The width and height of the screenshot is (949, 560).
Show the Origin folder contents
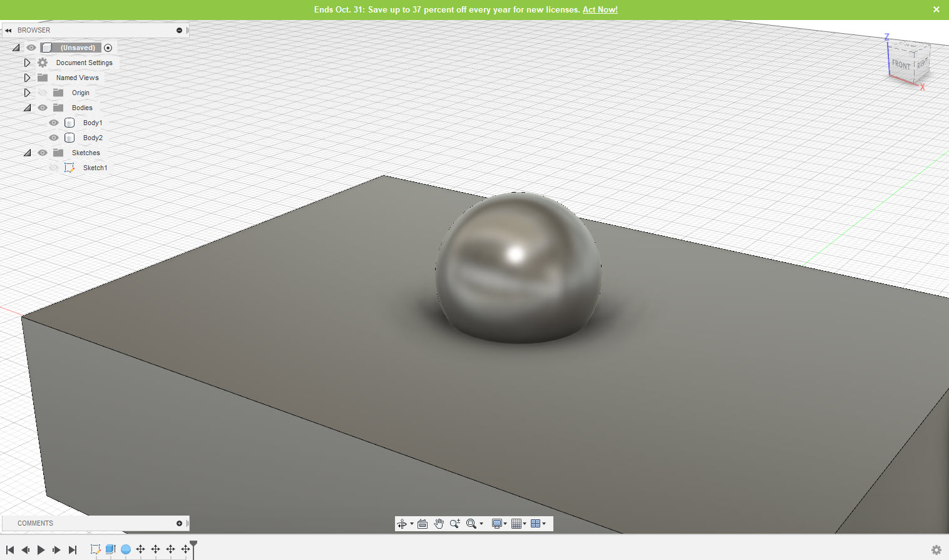(x=27, y=92)
